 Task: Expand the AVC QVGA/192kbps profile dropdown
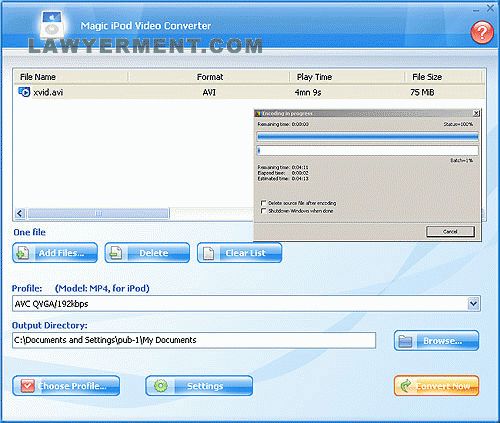(473, 304)
